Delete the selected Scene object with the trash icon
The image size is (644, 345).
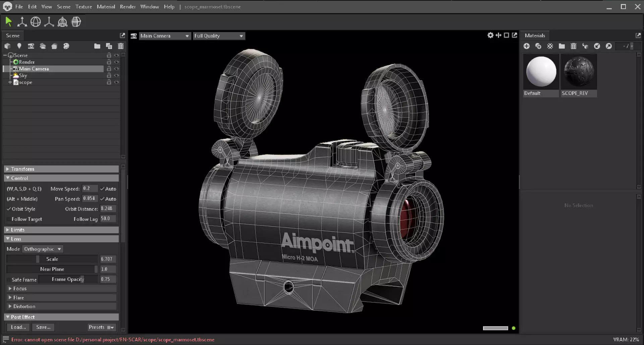point(121,46)
